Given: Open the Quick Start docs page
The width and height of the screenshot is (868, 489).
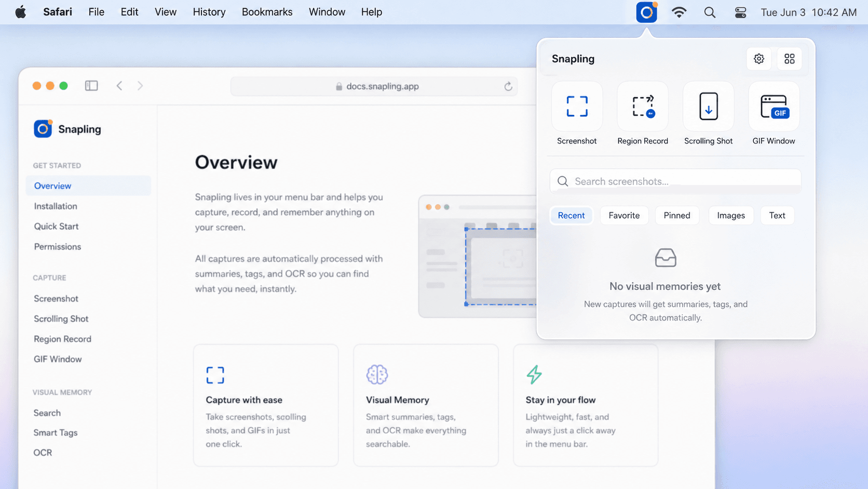Looking at the screenshot, I should (x=56, y=227).
